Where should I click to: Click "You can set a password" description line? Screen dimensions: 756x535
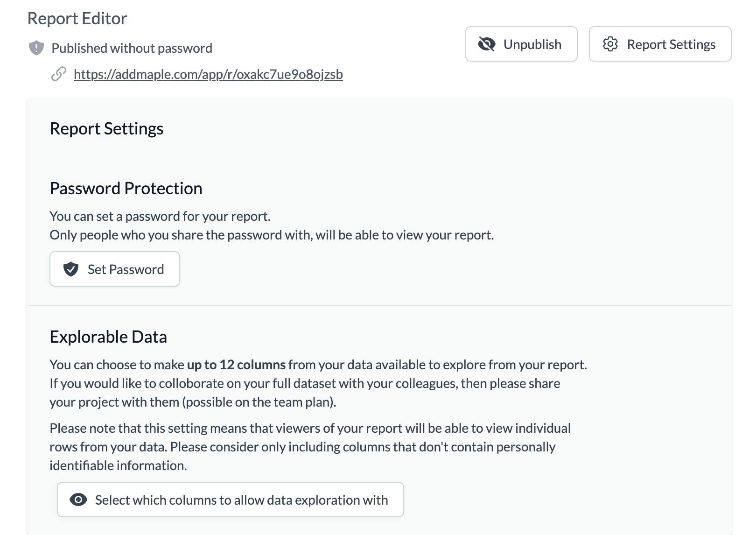160,216
